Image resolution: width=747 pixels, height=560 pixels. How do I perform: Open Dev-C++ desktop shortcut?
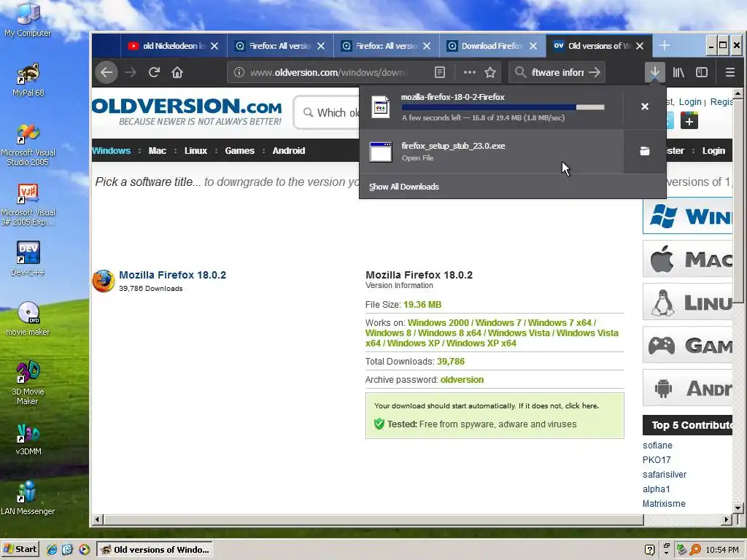28,259
